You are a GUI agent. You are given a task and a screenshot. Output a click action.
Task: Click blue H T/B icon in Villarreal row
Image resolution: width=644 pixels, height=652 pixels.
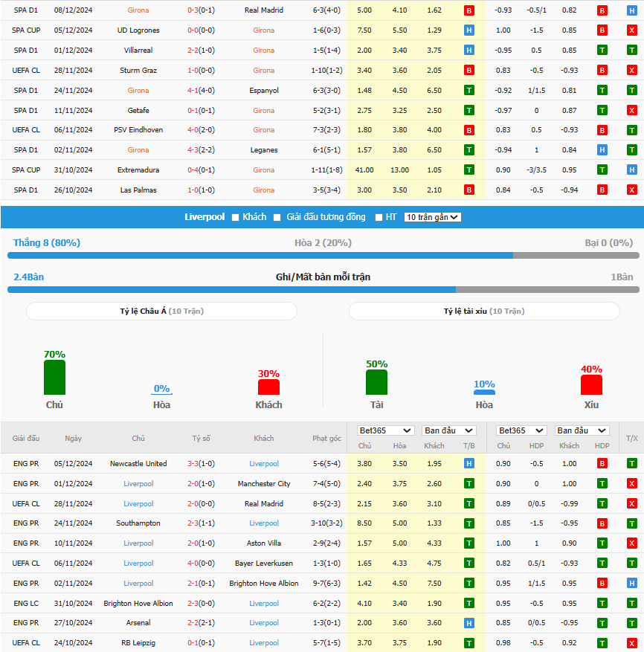coord(468,51)
